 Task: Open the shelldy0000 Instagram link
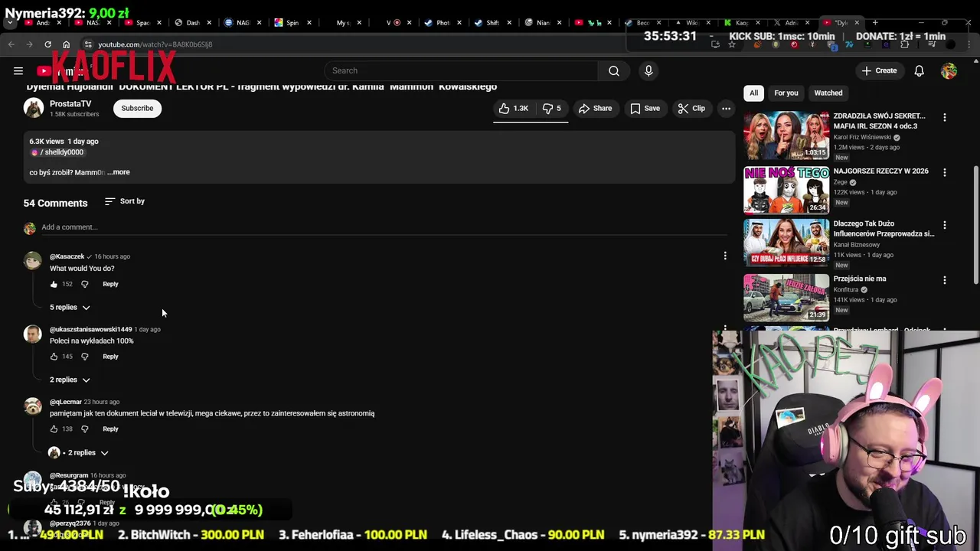58,152
